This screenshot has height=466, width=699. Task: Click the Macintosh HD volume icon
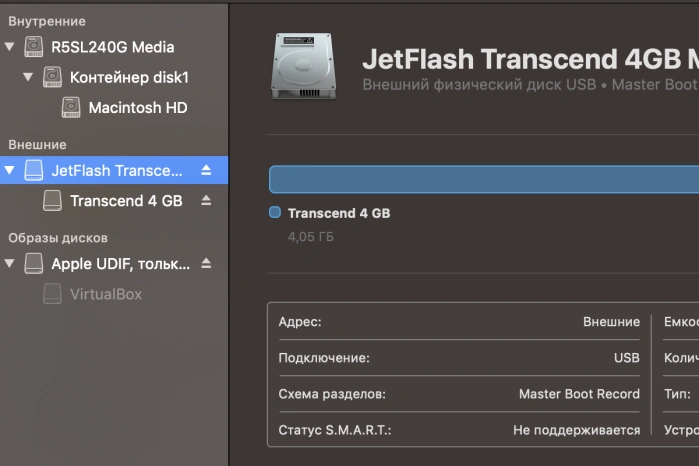click(71, 107)
